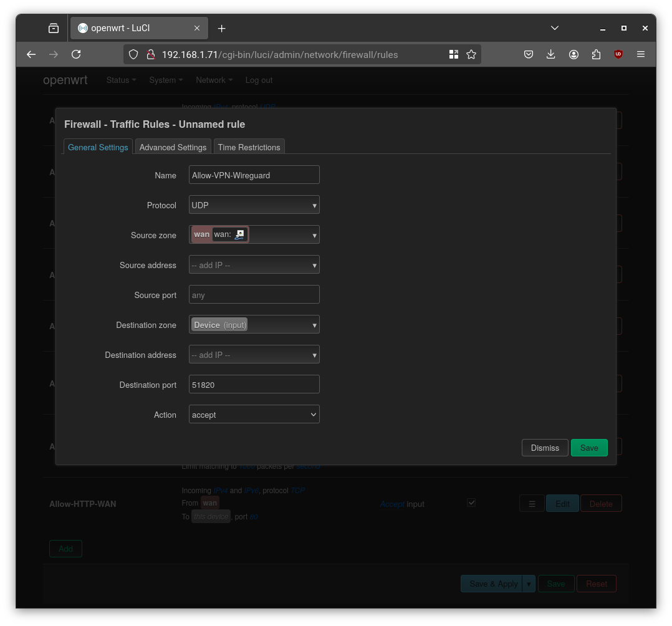Reload the LuCI page
Screen dimensions: 672x626
click(76, 54)
